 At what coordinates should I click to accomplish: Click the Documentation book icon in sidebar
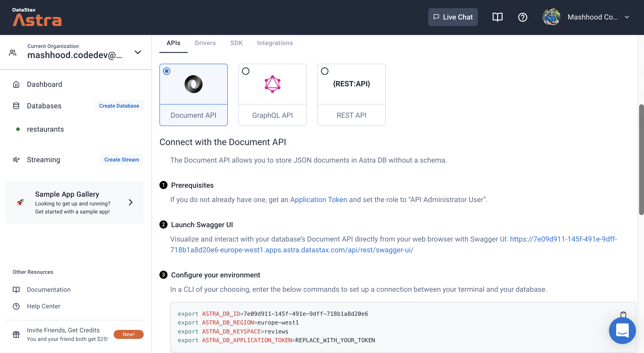pos(16,289)
